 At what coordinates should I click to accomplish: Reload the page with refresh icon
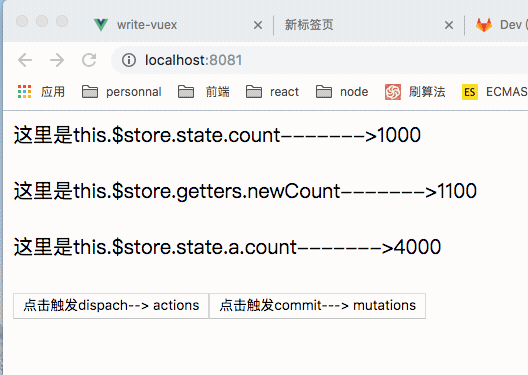89,60
